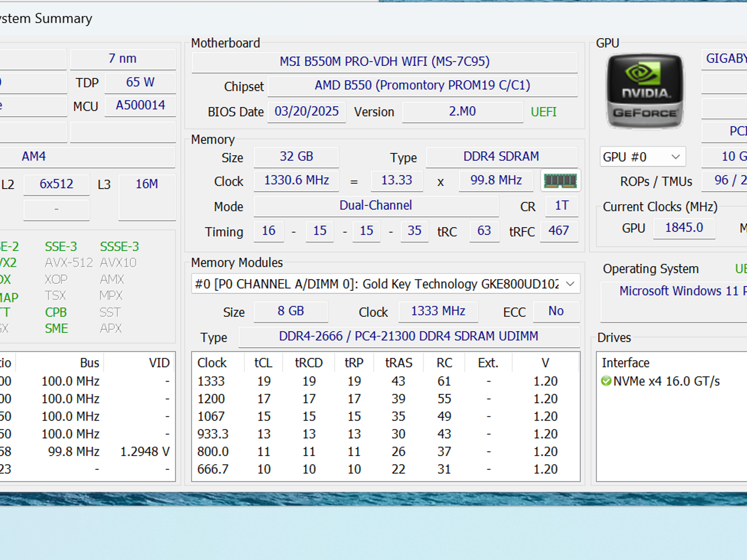Click the AM4 socket field
The image size is (747, 560).
pos(87,157)
